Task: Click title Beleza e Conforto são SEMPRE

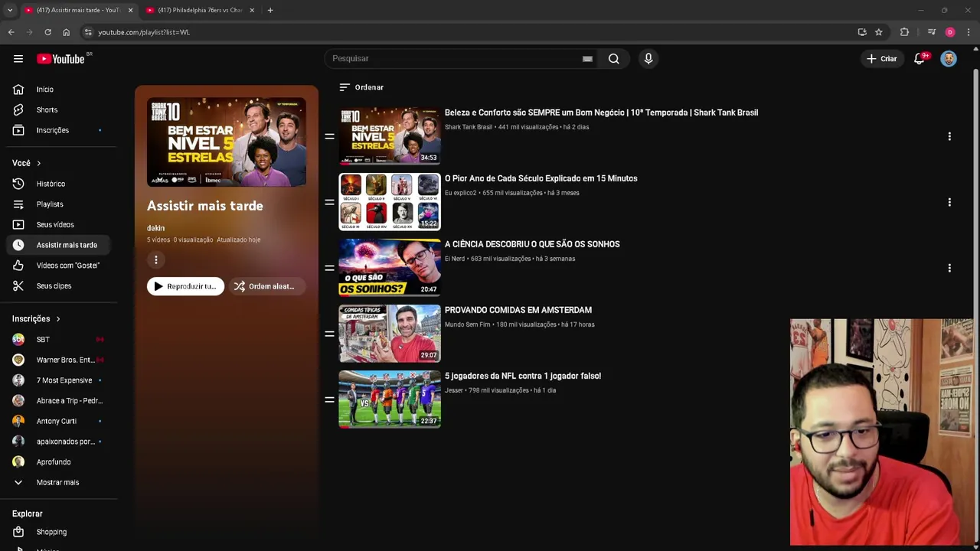Action: pyautogui.click(x=601, y=112)
